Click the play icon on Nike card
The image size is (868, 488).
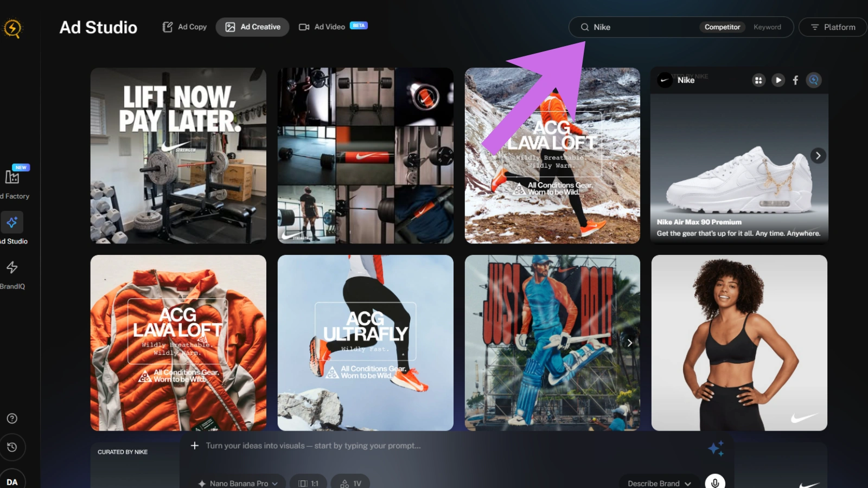point(778,80)
